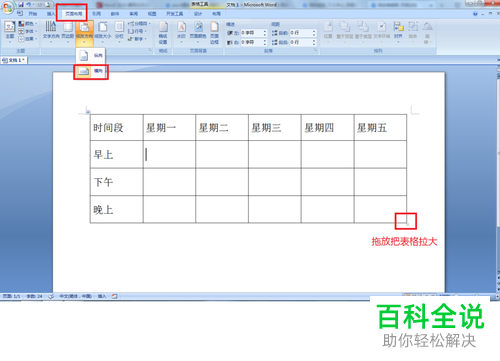Switch to the Home (开始) tab
The height and width of the screenshot is (361, 500).
click(x=33, y=14)
